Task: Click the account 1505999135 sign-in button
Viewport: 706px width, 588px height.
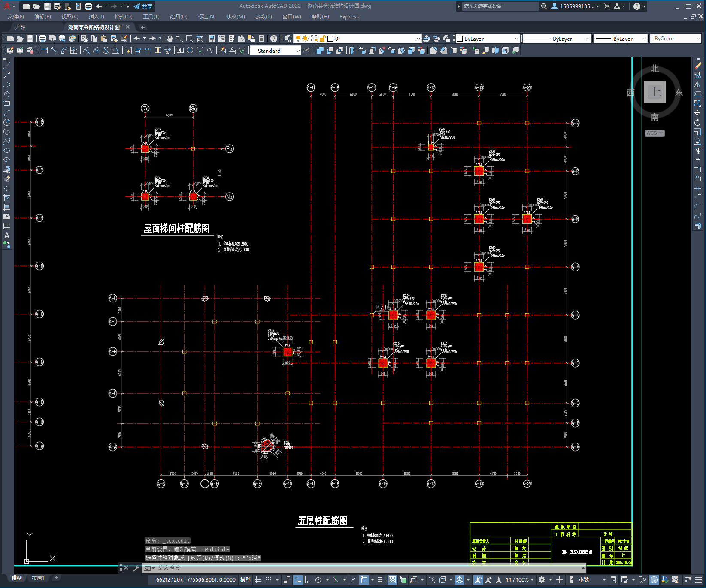Action: (575, 6)
